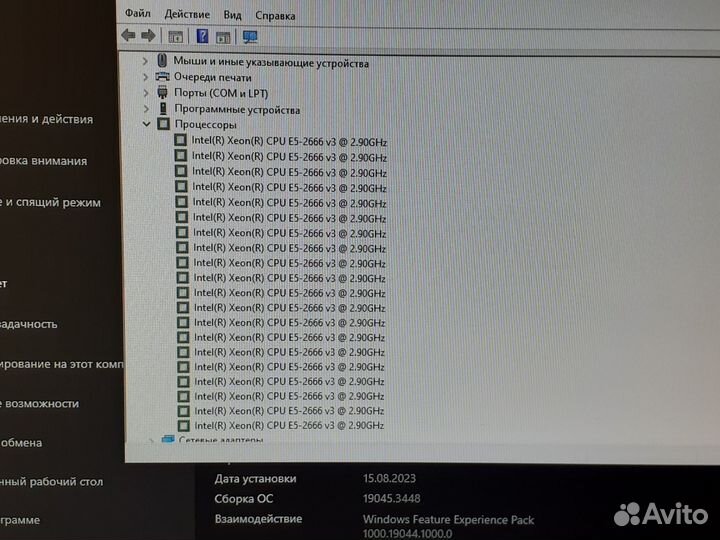Collapse the Процессоры category chevron
This screenshot has height=540, width=720.
146,124
